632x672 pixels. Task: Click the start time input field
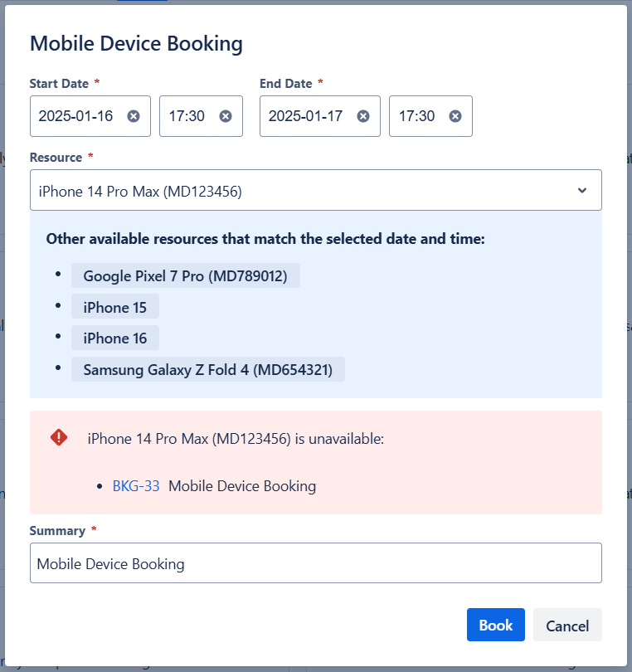[187, 116]
